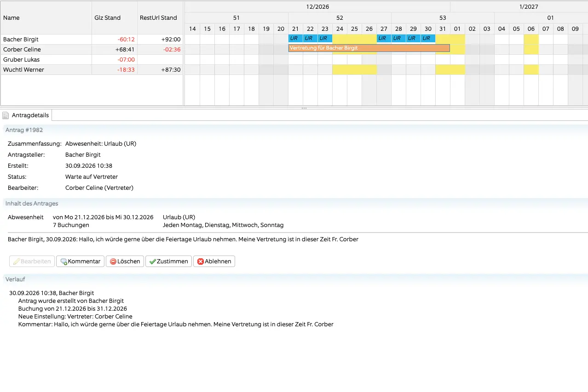
Task: Click day 14 column header
Action: click(x=192, y=29)
